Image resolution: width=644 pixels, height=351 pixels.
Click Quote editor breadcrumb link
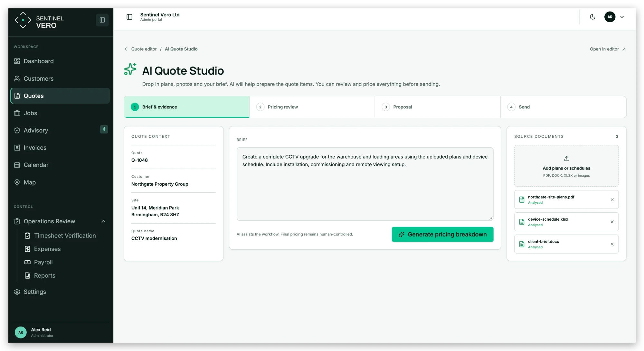click(x=144, y=49)
